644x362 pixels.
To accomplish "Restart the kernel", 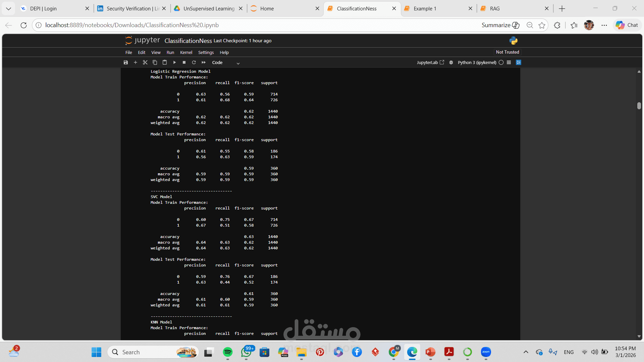I will [x=194, y=62].
